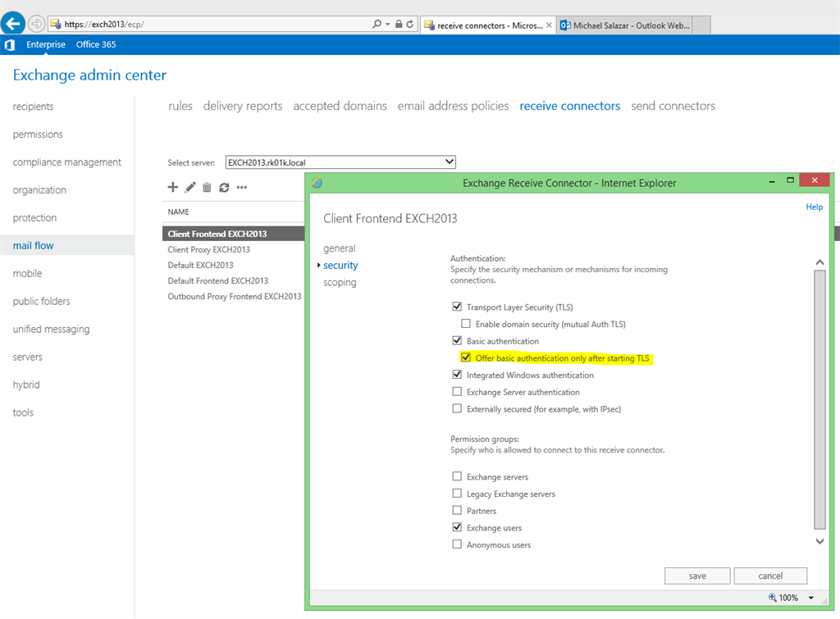Click the Office logo icon in blue bar
The height and width of the screenshot is (619, 840).
click(x=10, y=45)
